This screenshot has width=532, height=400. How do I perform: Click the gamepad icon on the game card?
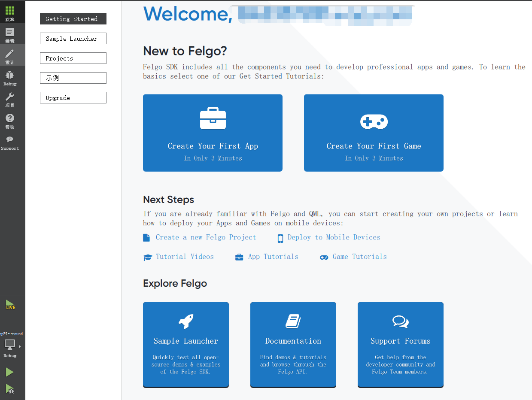[374, 122]
